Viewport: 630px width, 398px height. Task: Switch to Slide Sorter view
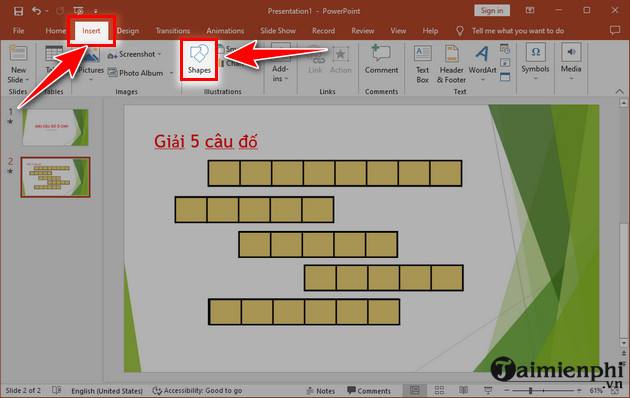click(x=439, y=390)
